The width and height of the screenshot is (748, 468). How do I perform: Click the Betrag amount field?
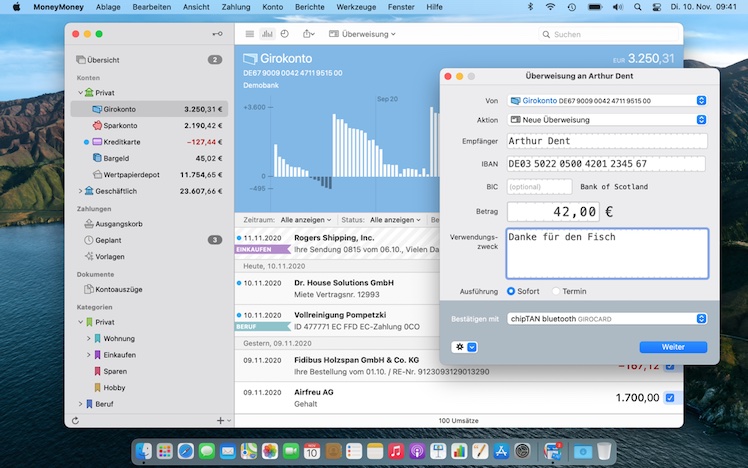(554, 211)
